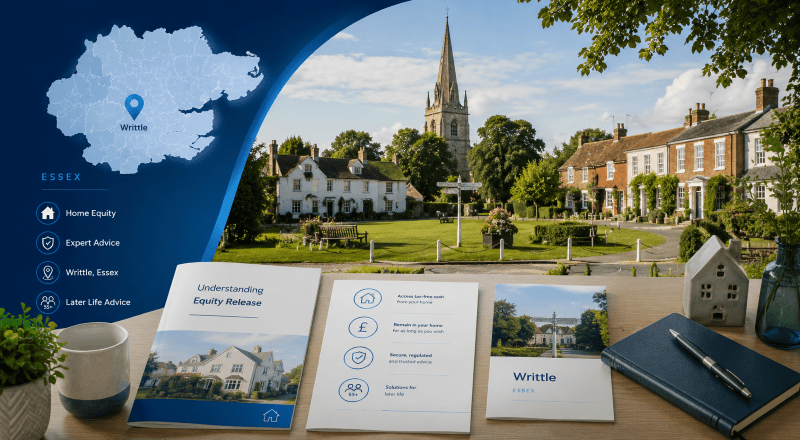Click the Remain in your home text

(418, 328)
